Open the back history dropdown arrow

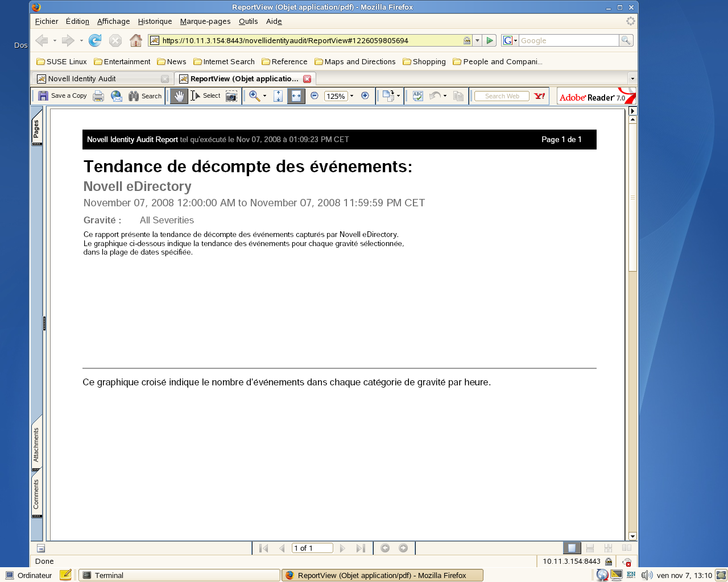[55, 40]
